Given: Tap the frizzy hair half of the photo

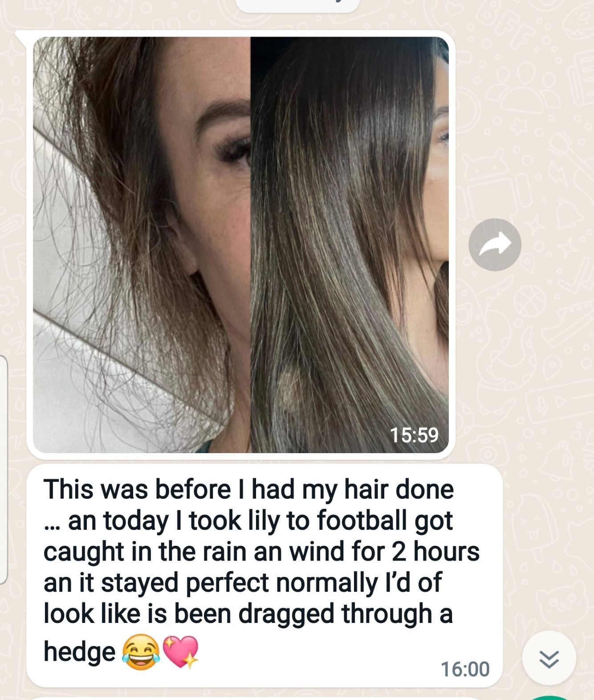Looking at the screenshot, I should pyautogui.click(x=142, y=245).
